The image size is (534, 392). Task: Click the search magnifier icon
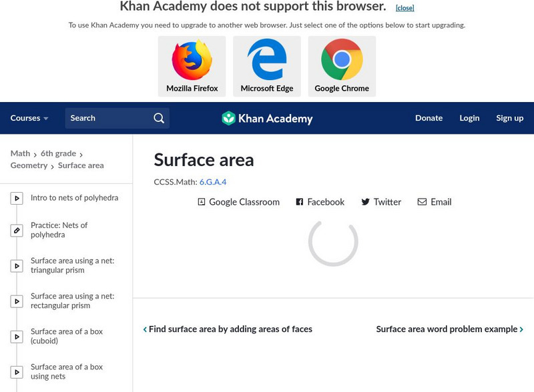pos(158,117)
